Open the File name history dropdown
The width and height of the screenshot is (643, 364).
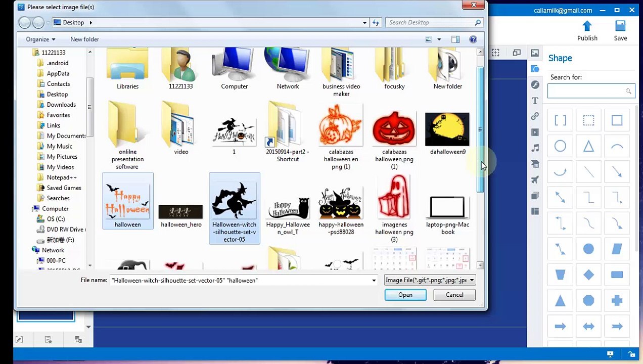pos(374,280)
